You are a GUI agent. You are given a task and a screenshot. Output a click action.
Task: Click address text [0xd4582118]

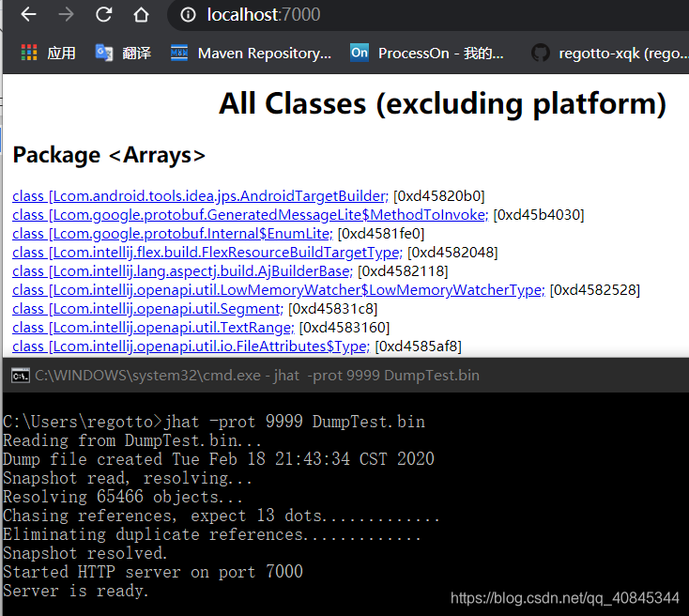point(403,271)
